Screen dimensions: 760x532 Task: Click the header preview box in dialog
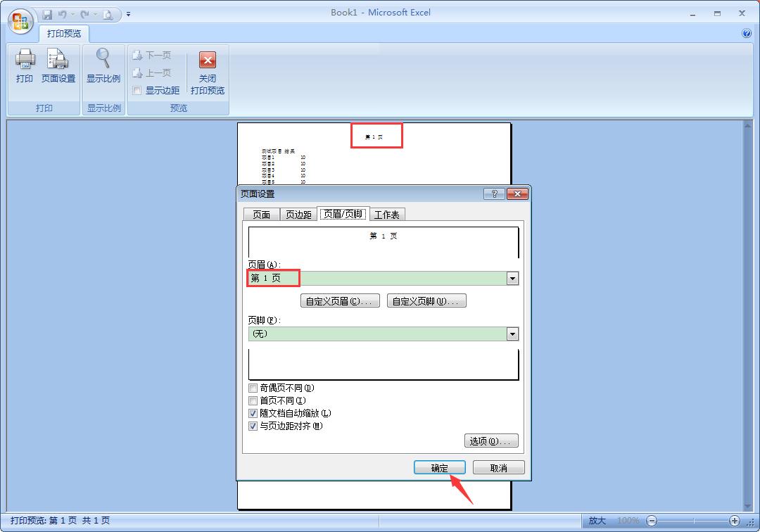point(384,242)
